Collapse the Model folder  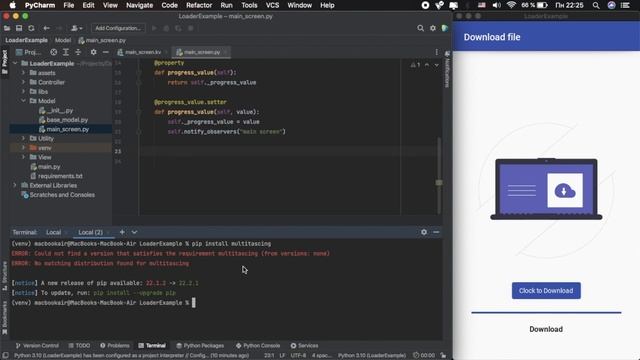pos(23,101)
